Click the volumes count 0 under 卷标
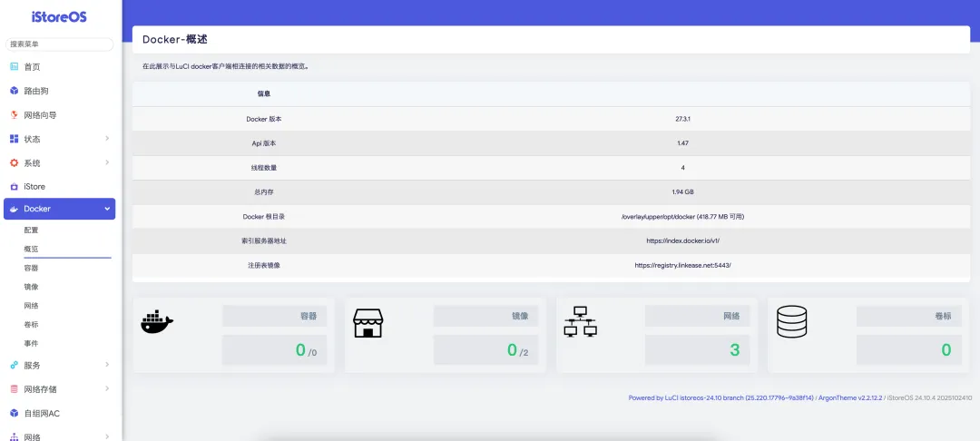 point(946,350)
